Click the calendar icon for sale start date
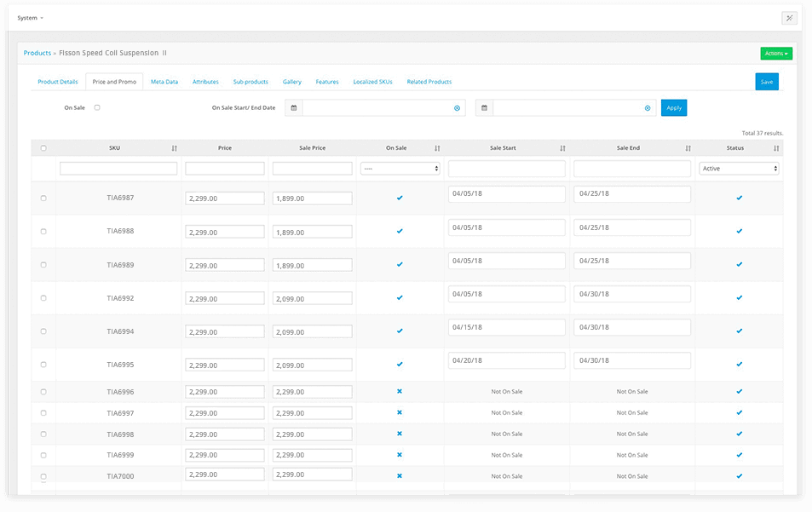This screenshot has width=812, height=512. 294,108
